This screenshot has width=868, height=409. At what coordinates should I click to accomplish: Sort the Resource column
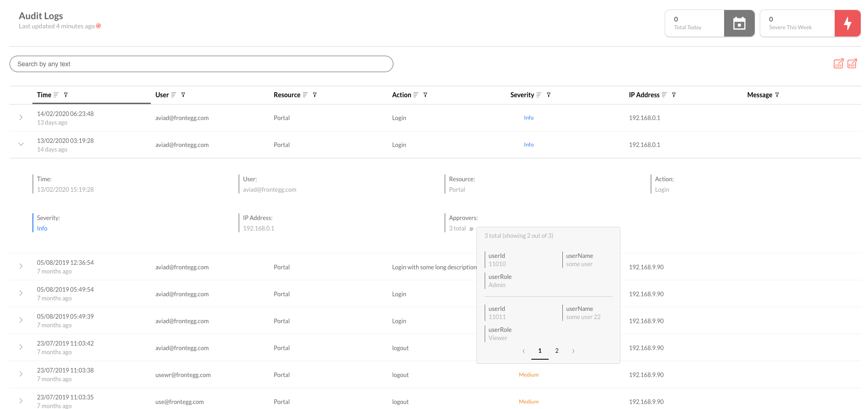click(x=305, y=95)
